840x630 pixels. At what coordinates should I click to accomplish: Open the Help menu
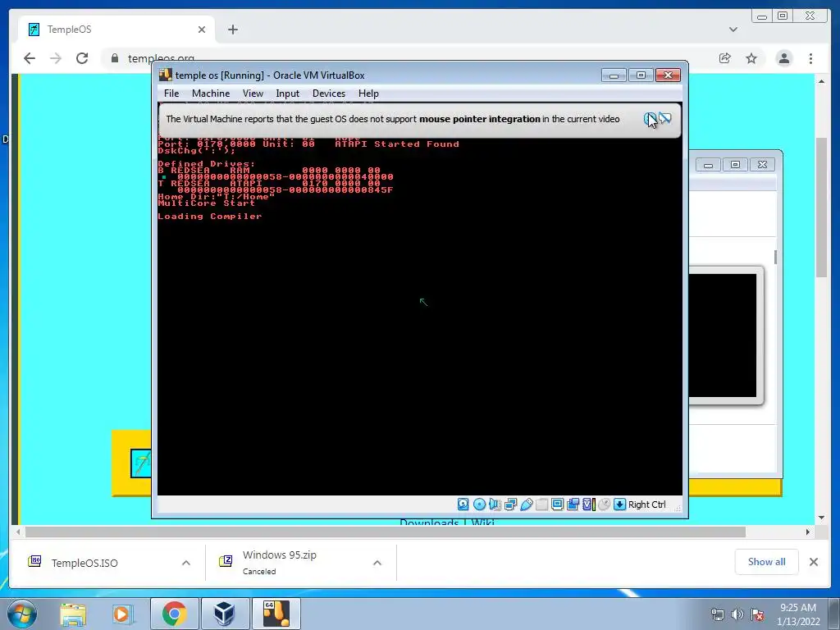pyautogui.click(x=368, y=94)
